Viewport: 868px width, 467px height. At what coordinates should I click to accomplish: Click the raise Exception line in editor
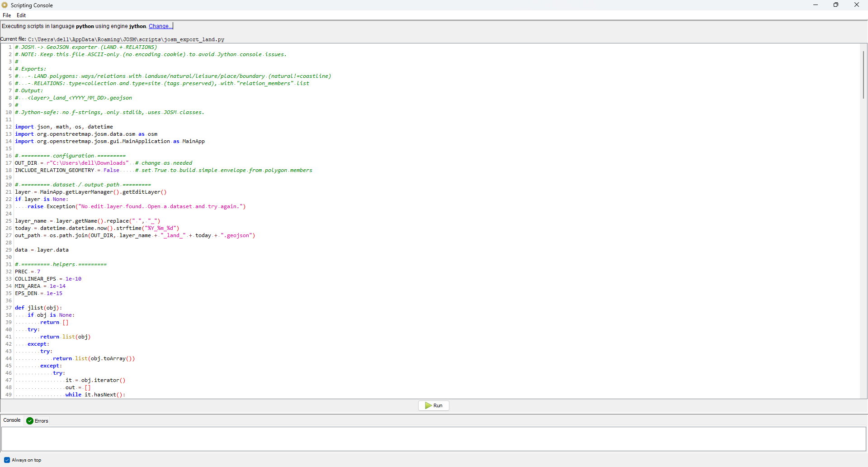[136, 207]
